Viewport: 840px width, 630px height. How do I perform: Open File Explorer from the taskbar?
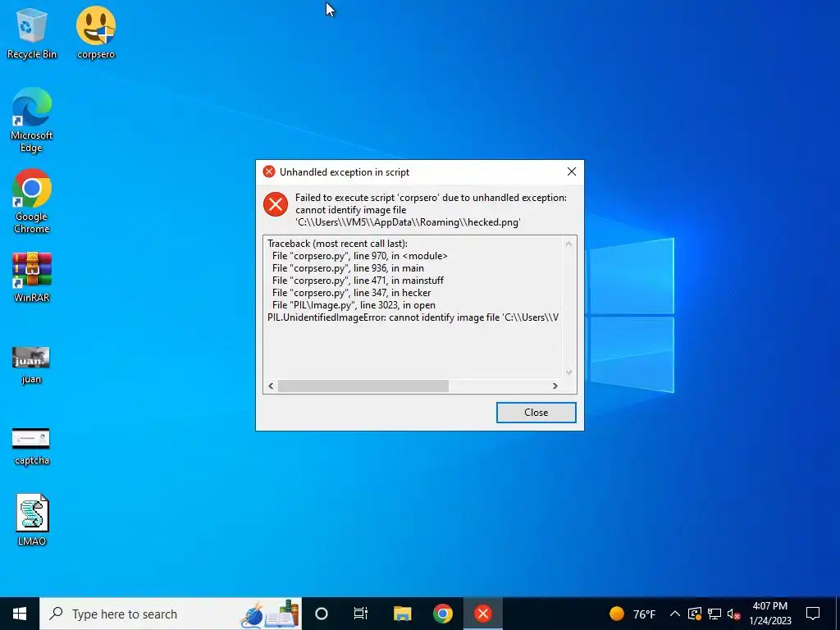click(402, 614)
